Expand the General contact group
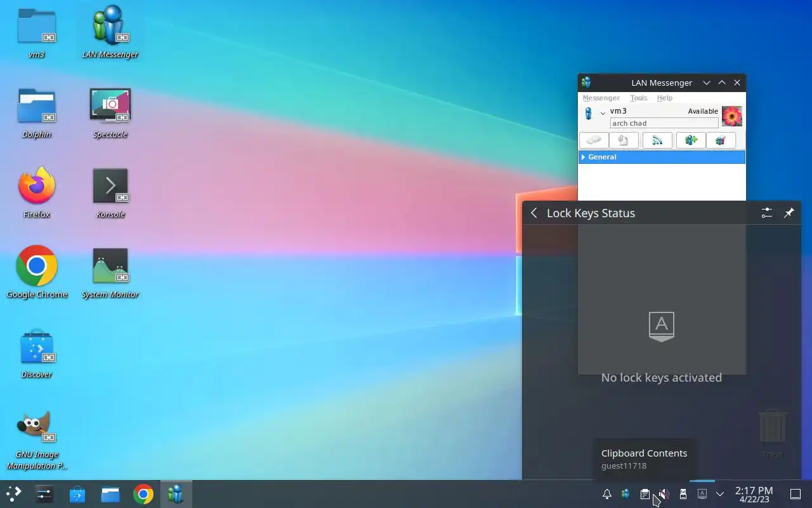Image resolution: width=812 pixels, height=508 pixels. point(662,157)
